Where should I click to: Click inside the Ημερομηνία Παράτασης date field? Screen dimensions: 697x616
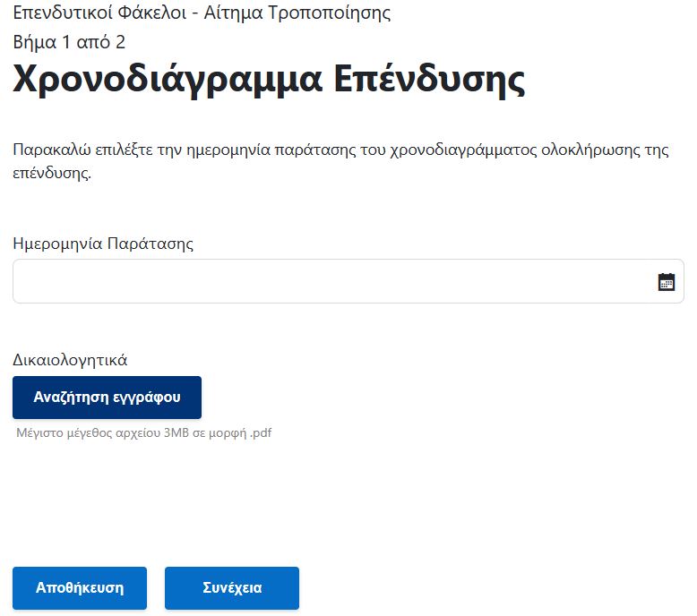pyautogui.click(x=348, y=281)
